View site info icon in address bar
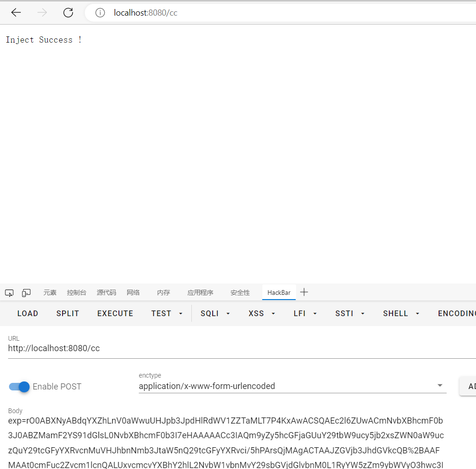The height and width of the screenshot is (469, 476). click(100, 13)
